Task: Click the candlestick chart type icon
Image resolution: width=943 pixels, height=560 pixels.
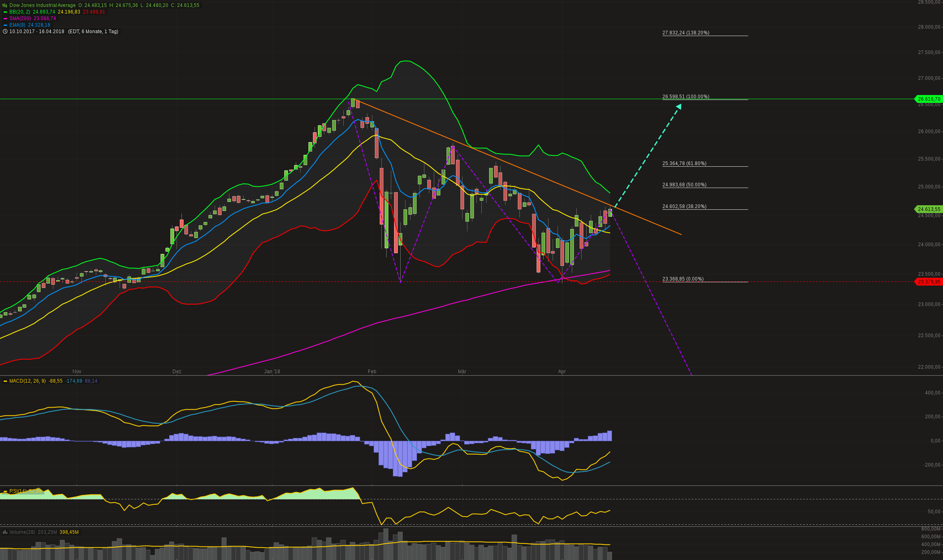Action: [x=5, y=5]
